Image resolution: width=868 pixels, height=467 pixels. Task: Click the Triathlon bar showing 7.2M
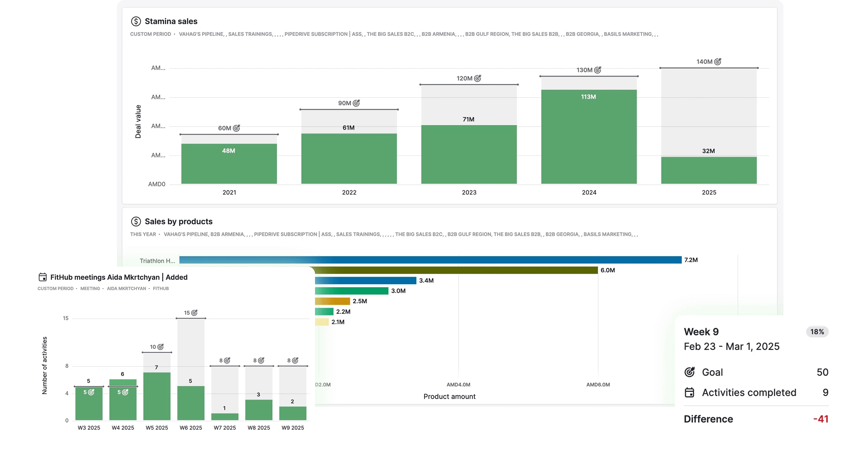tap(430, 260)
